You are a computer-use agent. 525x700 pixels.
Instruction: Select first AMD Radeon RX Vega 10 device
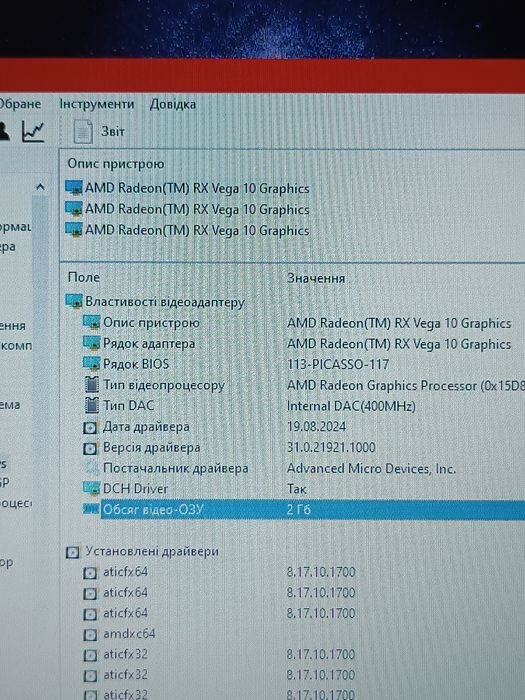pos(197,188)
